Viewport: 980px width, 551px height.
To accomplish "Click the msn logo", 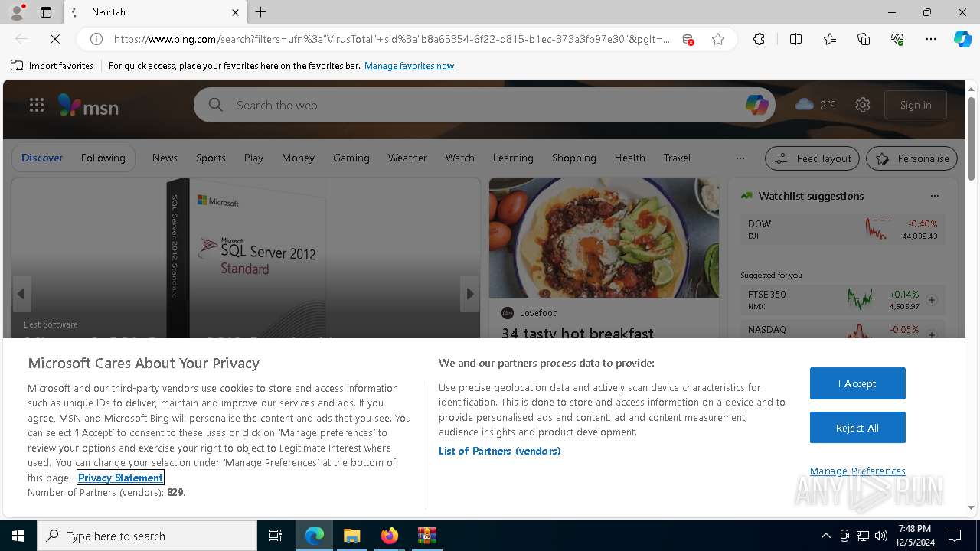I will (x=88, y=106).
